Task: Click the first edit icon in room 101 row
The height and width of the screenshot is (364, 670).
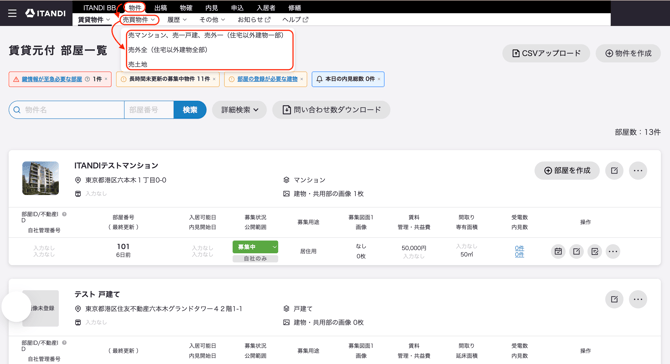Action: pos(576,251)
